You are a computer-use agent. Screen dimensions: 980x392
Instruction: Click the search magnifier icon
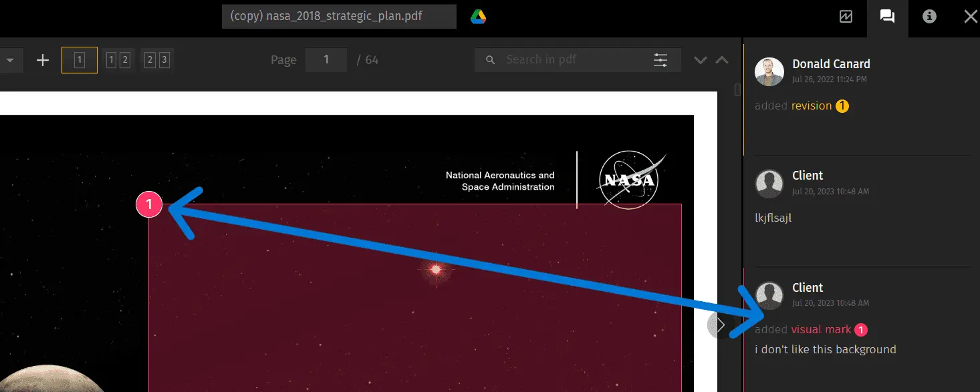489,59
